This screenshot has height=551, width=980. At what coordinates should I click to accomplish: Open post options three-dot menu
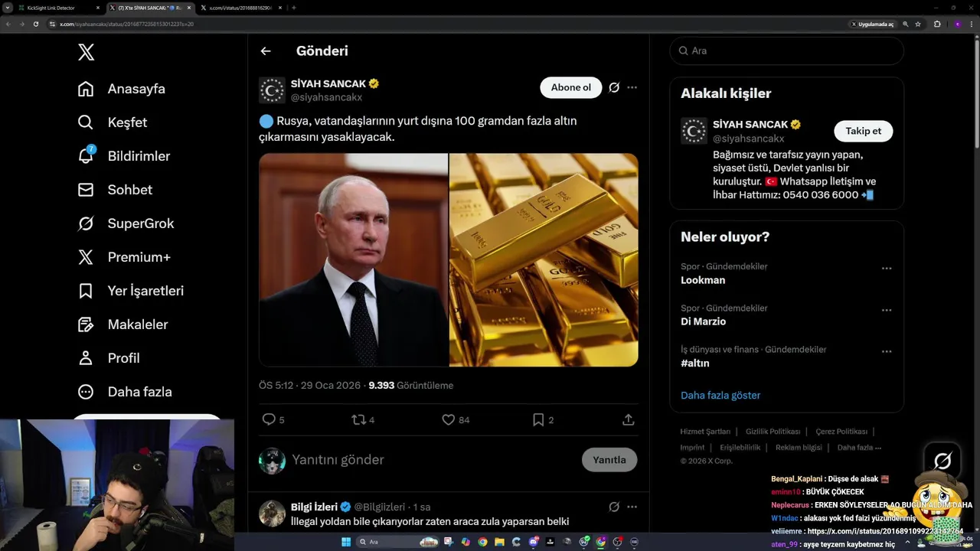(x=632, y=87)
